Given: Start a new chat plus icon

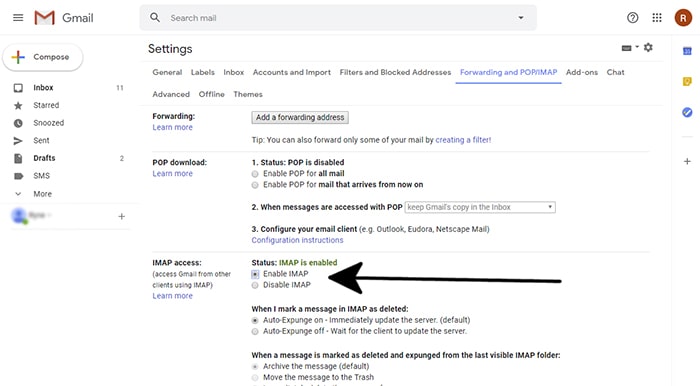Looking at the screenshot, I should pos(121,216).
